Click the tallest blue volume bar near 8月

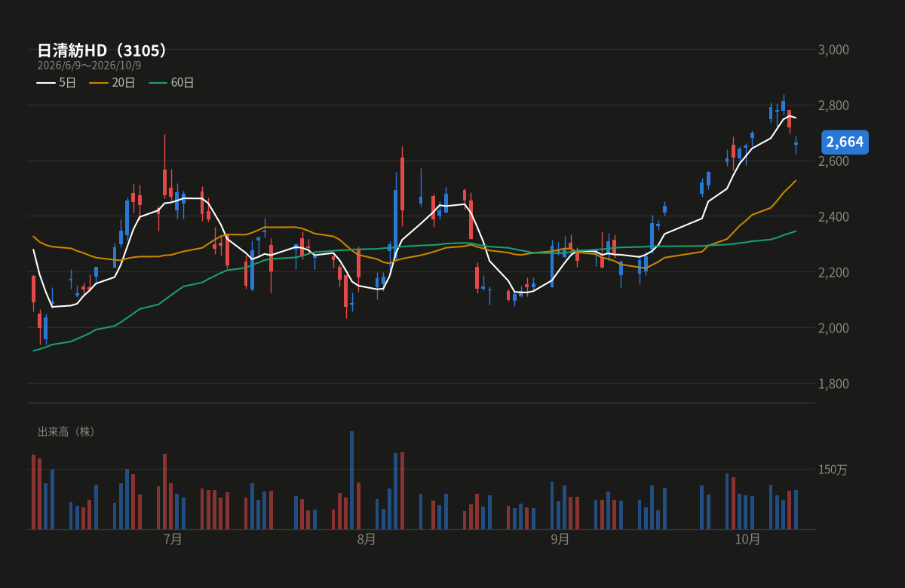tap(351, 480)
